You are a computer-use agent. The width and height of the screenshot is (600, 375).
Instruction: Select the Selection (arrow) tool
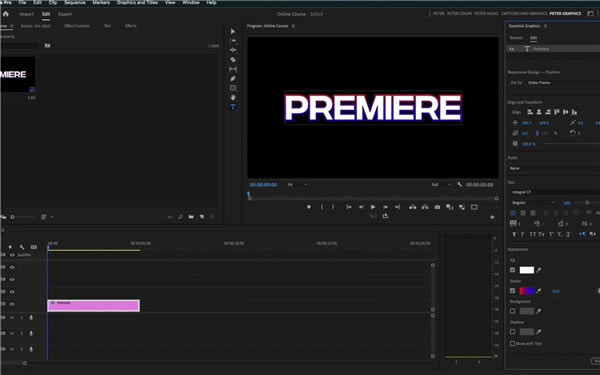233,31
